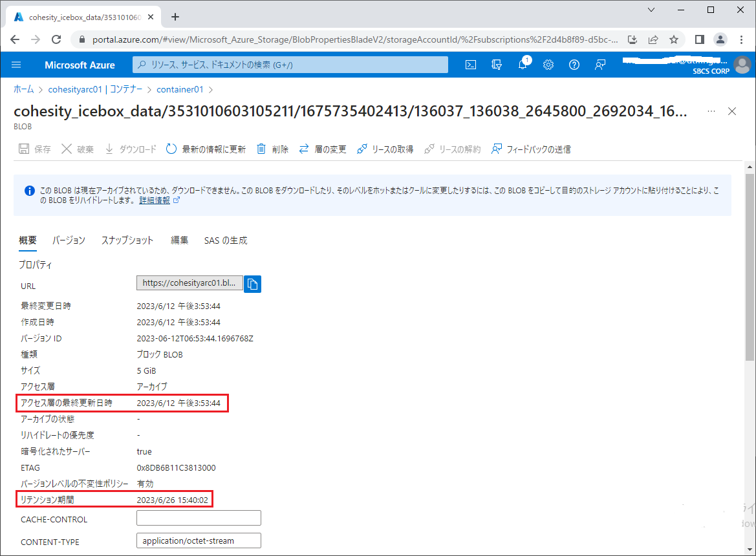The height and width of the screenshot is (556, 756).
Task: Click the blade vertical scrollbar thumb
Action: (750, 268)
